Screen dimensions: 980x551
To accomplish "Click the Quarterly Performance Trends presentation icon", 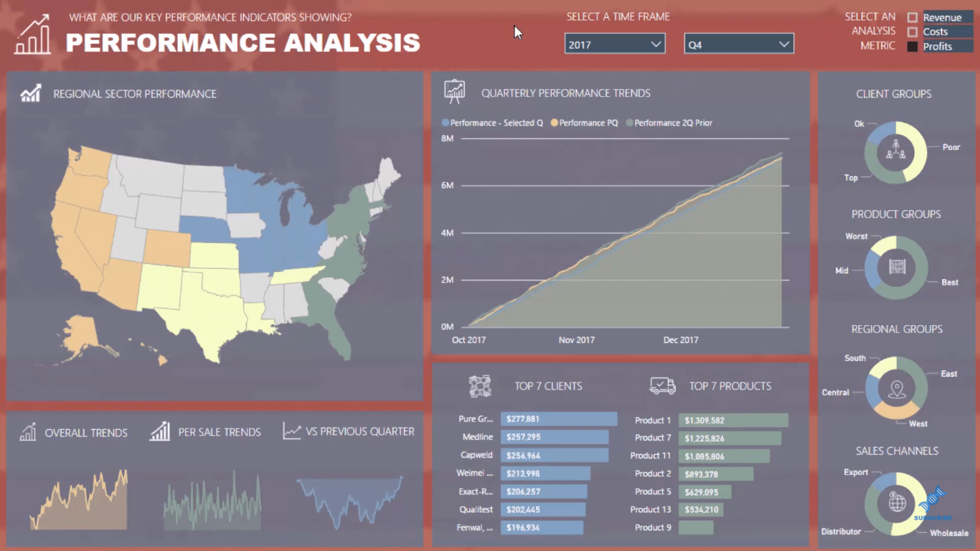I will click(x=455, y=92).
